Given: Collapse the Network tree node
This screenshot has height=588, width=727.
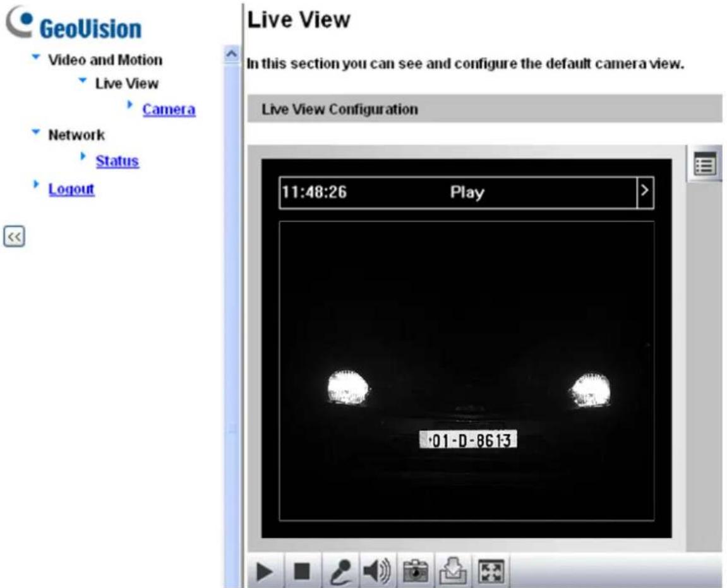Looking at the screenshot, I should click(x=36, y=132).
